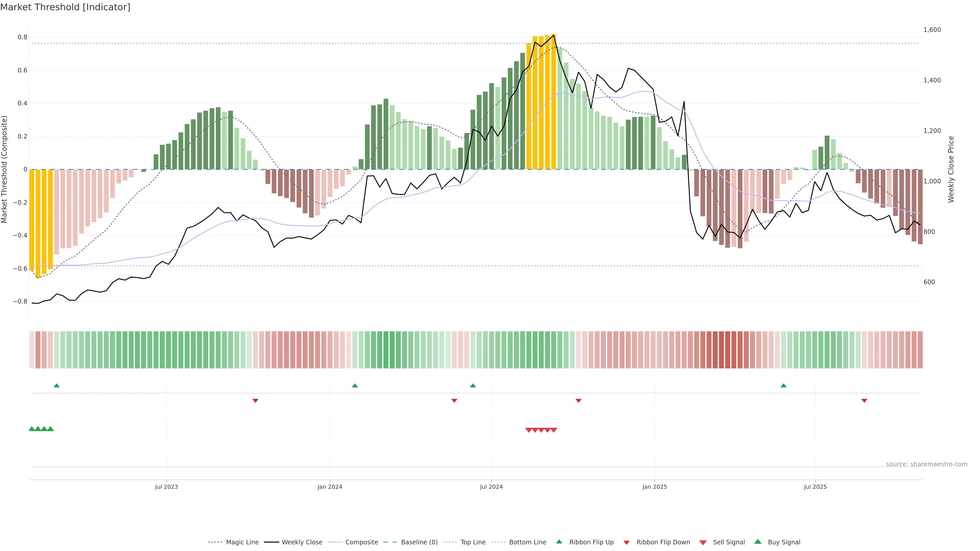Click first green ribbon flip up marker
Image resolution: width=980 pixels, height=551 pixels.
[57, 386]
